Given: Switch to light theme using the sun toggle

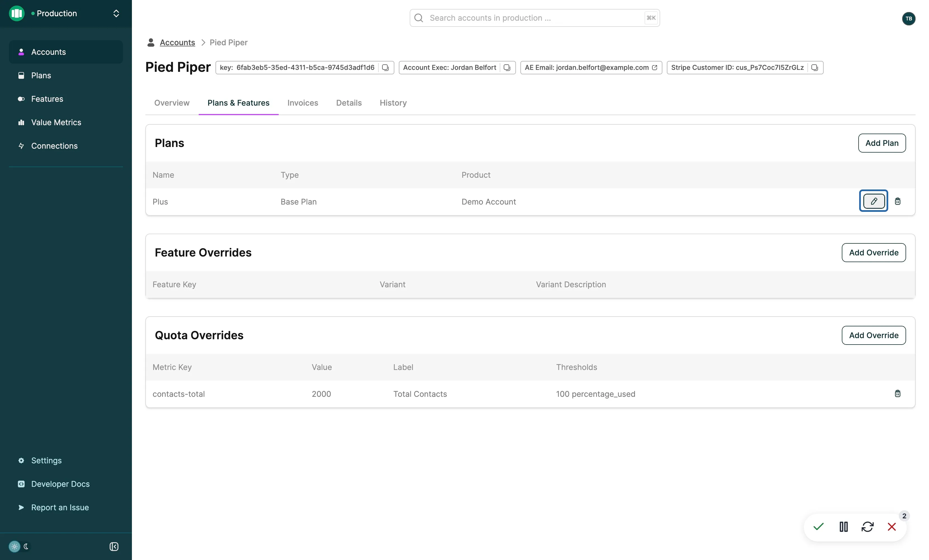Looking at the screenshot, I should [14, 546].
